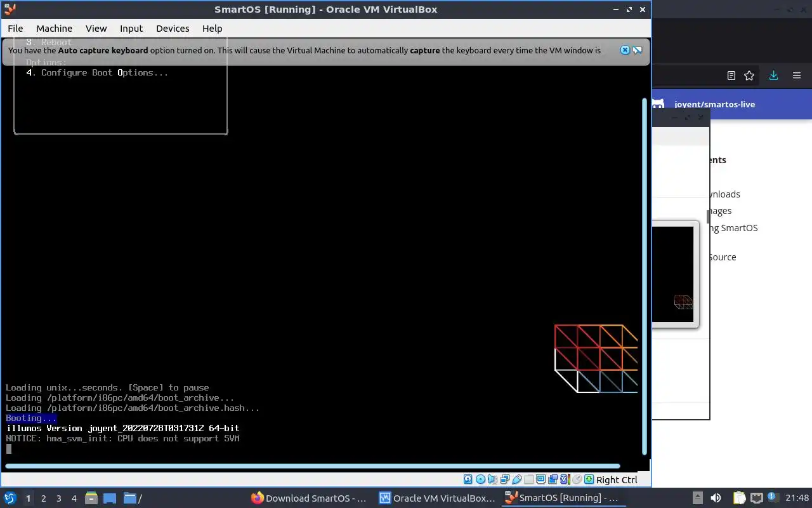Image resolution: width=812 pixels, height=508 pixels.
Task: Click 'NOTICE: hma_svm_init' console message
Action: click(122, 438)
